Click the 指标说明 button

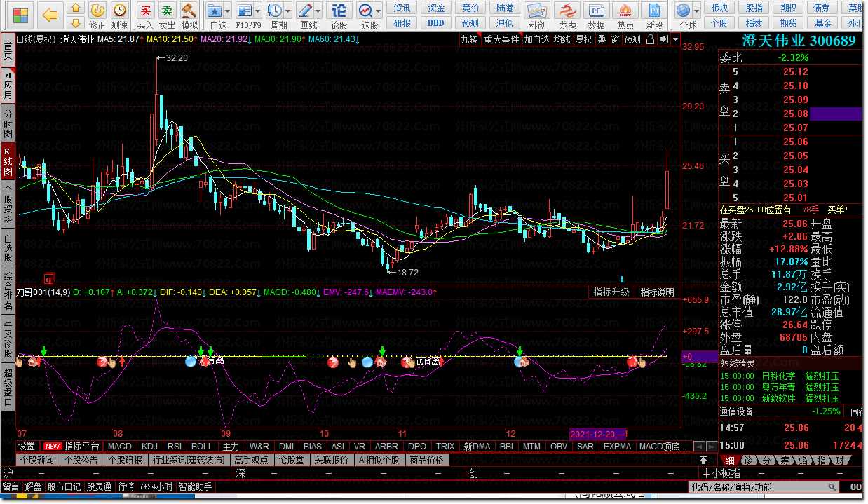[x=658, y=292]
